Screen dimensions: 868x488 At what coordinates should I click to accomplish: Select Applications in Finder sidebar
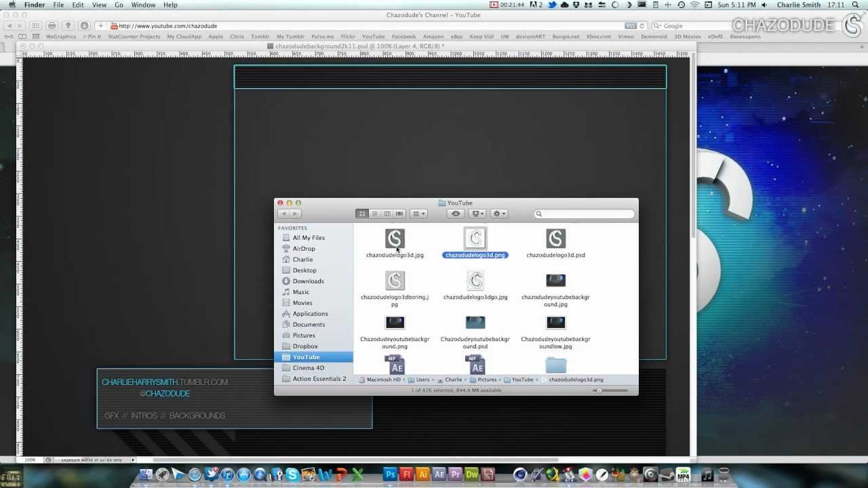(x=310, y=314)
